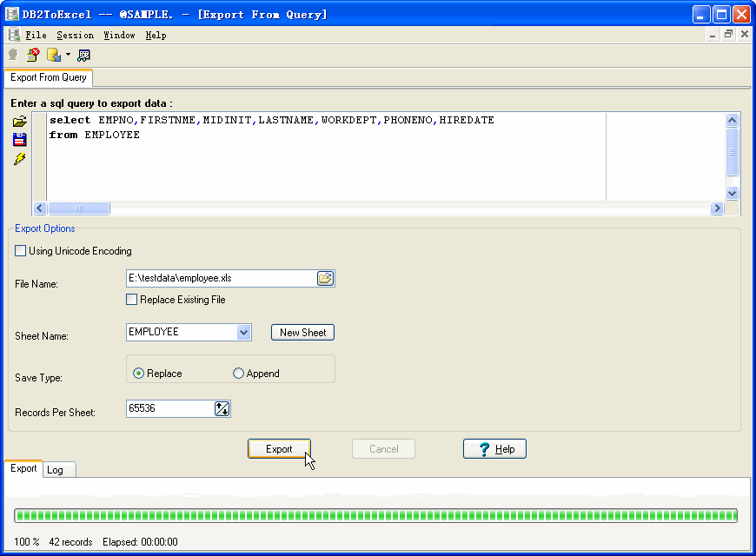Viewport: 756px width, 556px height.
Task: Click in the Records Per Sheet field
Action: tap(169, 408)
